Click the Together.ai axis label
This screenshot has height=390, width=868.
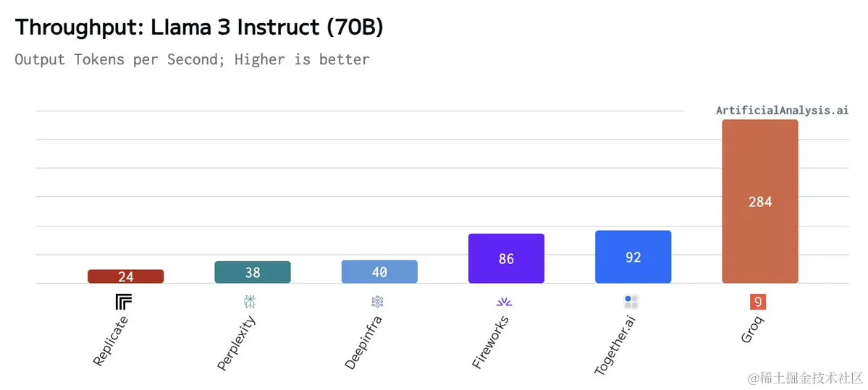click(616, 346)
